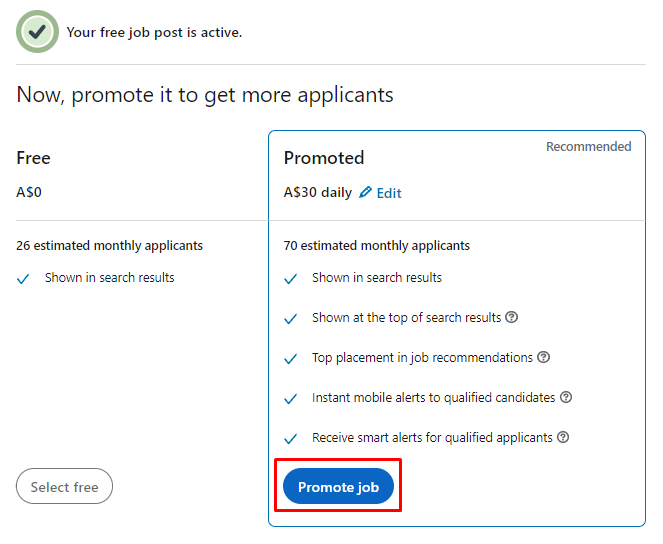Open help icon for job recommendations placement

coord(544,357)
